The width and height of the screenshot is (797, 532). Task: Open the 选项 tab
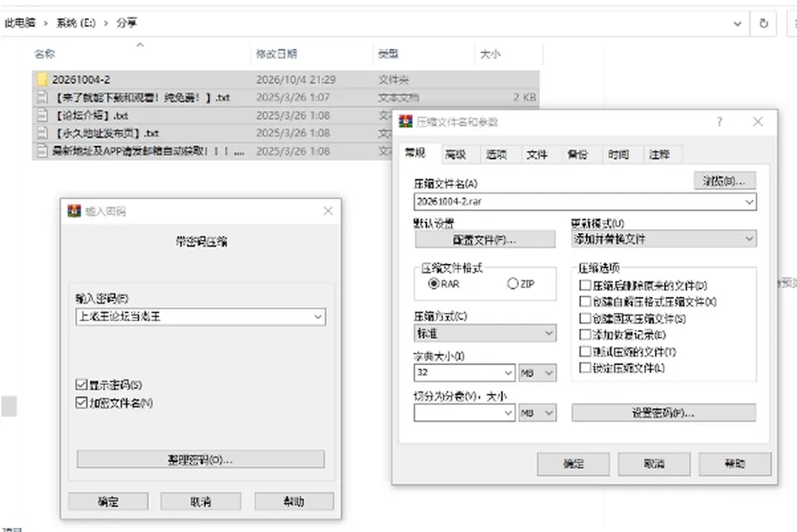(496, 154)
